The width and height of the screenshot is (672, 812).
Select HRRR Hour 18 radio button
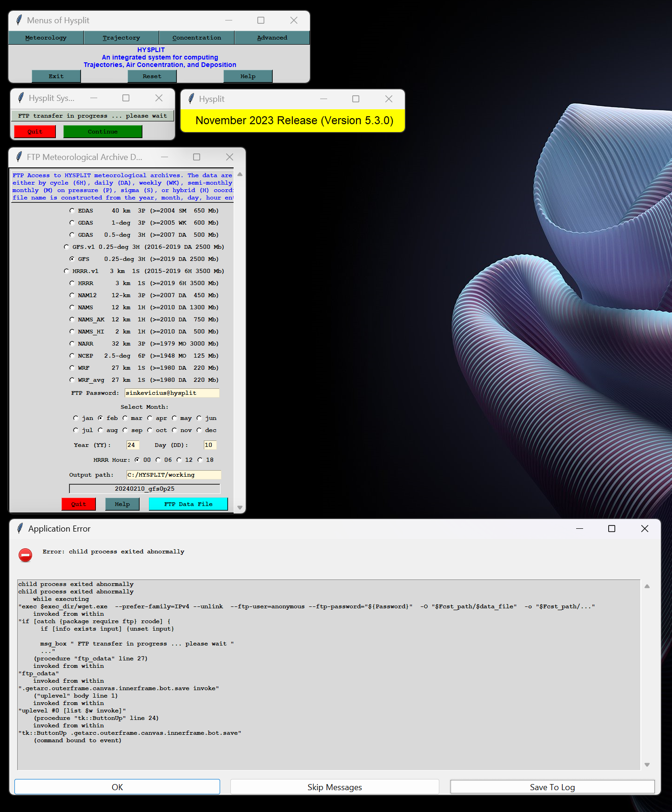pyautogui.click(x=200, y=460)
